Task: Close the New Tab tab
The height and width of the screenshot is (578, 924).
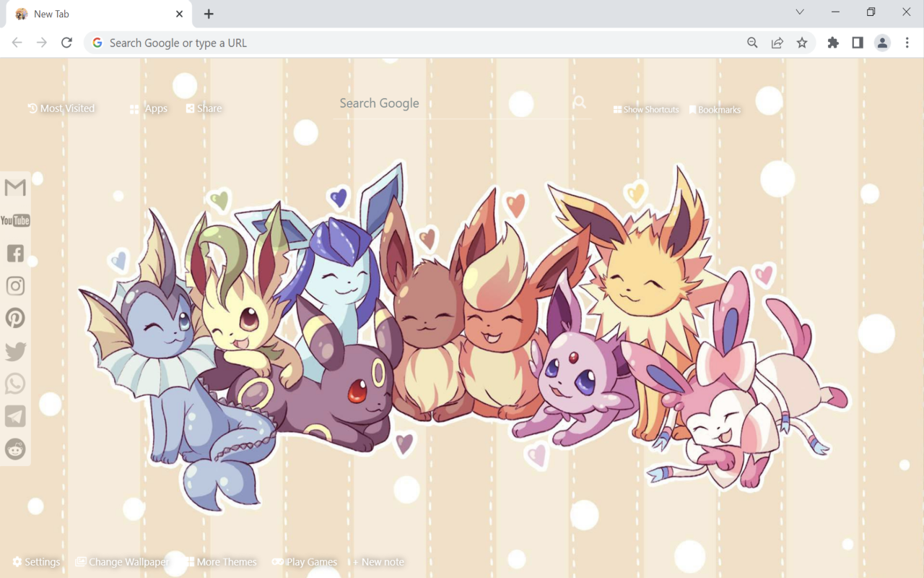Action: tap(180, 14)
